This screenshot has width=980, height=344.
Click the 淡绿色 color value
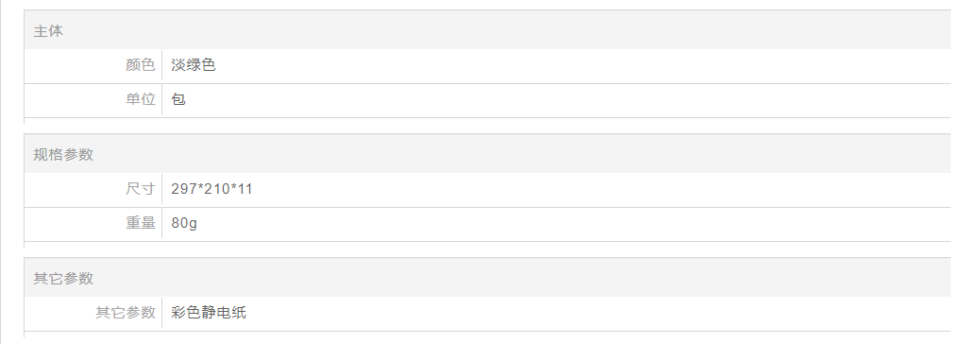point(194,65)
